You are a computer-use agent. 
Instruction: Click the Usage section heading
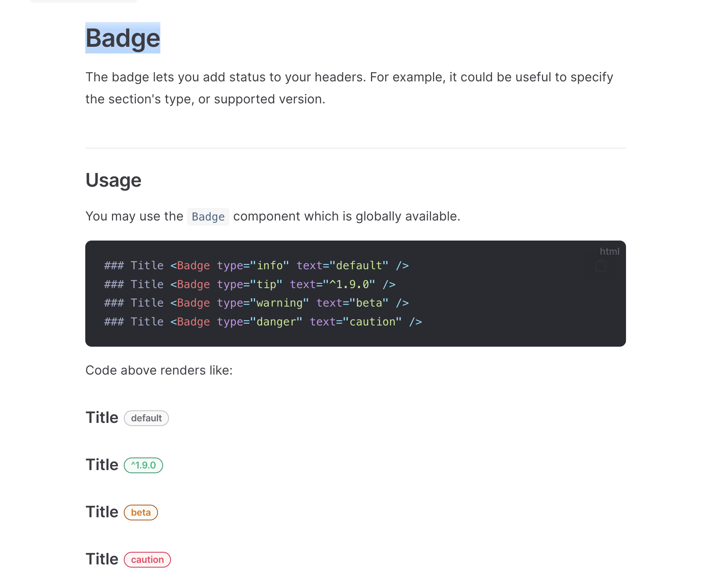click(114, 180)
